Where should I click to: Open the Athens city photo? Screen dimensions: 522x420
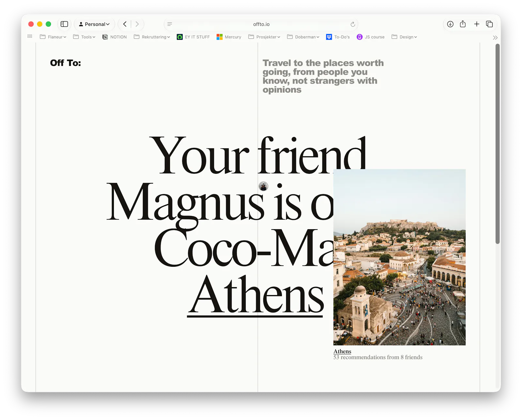pos(399,257)
